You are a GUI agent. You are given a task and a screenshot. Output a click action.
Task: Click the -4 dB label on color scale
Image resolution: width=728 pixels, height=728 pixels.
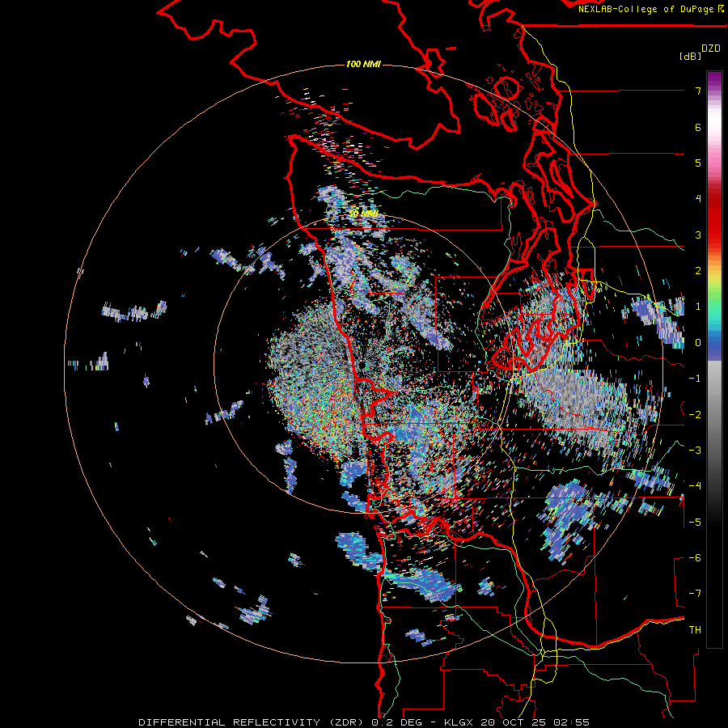tap(695, 486)
